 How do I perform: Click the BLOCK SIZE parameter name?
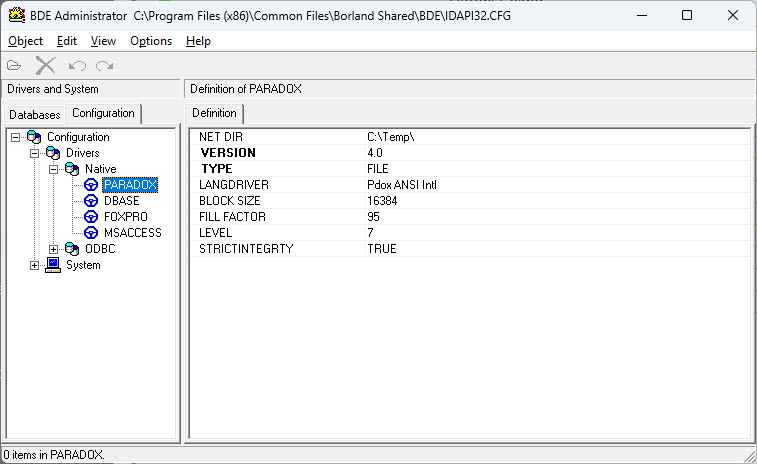229,201
